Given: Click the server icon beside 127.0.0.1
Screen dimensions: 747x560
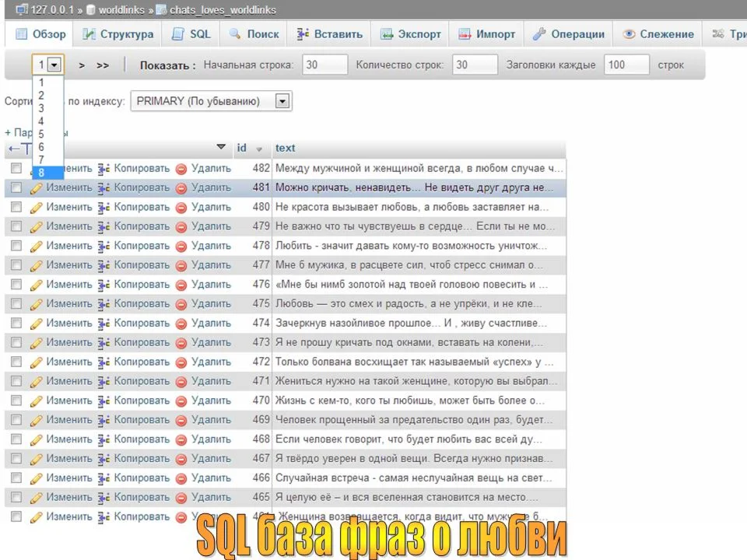Looking at the screenshot, I should pos(22,9).
